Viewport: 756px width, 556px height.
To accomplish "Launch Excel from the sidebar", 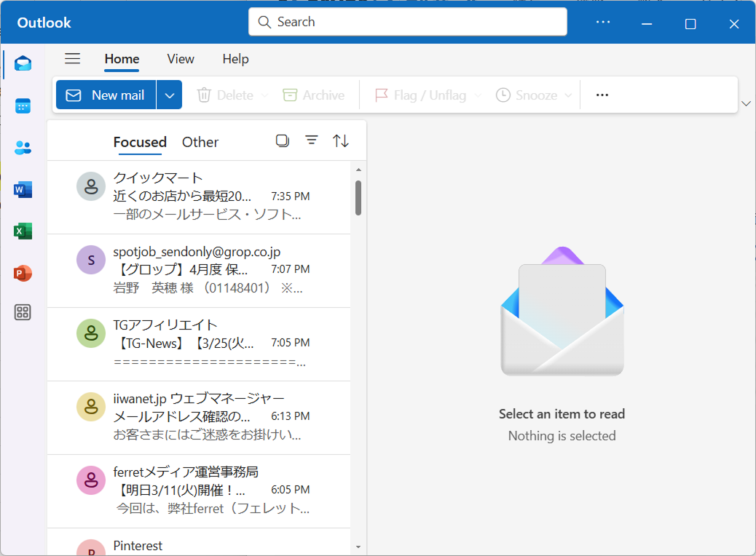I will (23, 231).
